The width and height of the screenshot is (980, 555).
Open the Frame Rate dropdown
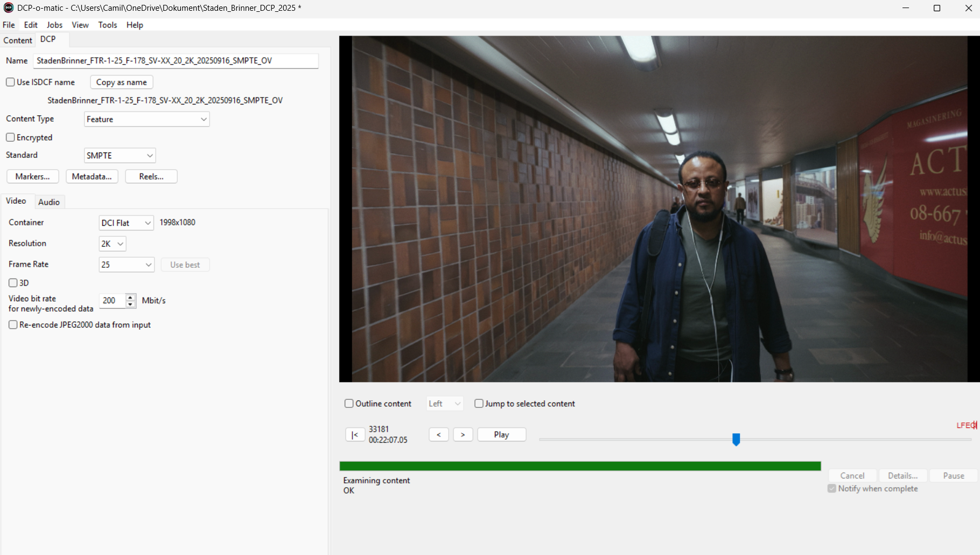coord(127,265)
